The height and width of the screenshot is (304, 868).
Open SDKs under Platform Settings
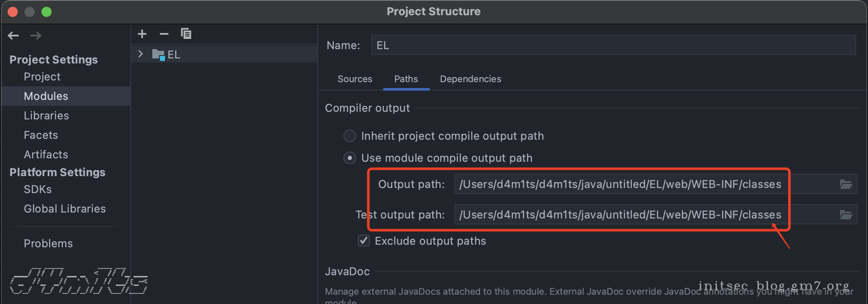click(x=38, y=189)
